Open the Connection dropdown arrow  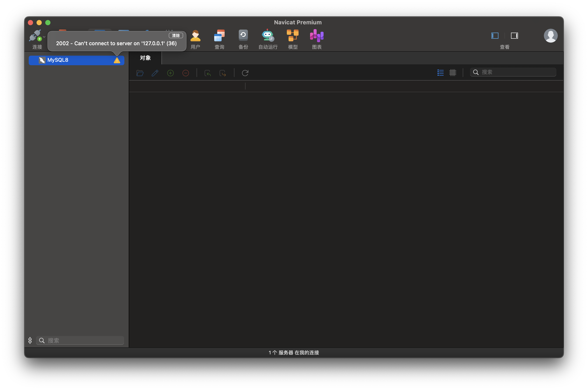tap(44, 37)
